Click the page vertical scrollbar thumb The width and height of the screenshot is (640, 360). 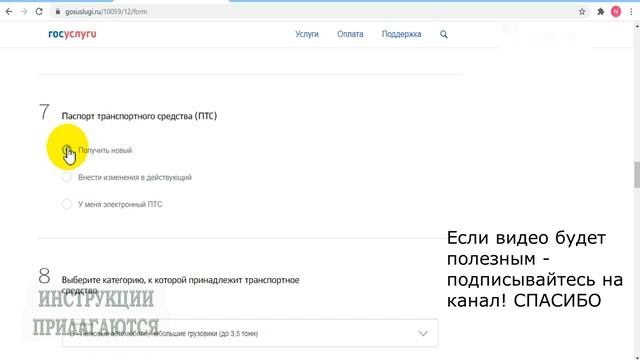[637, 175]
